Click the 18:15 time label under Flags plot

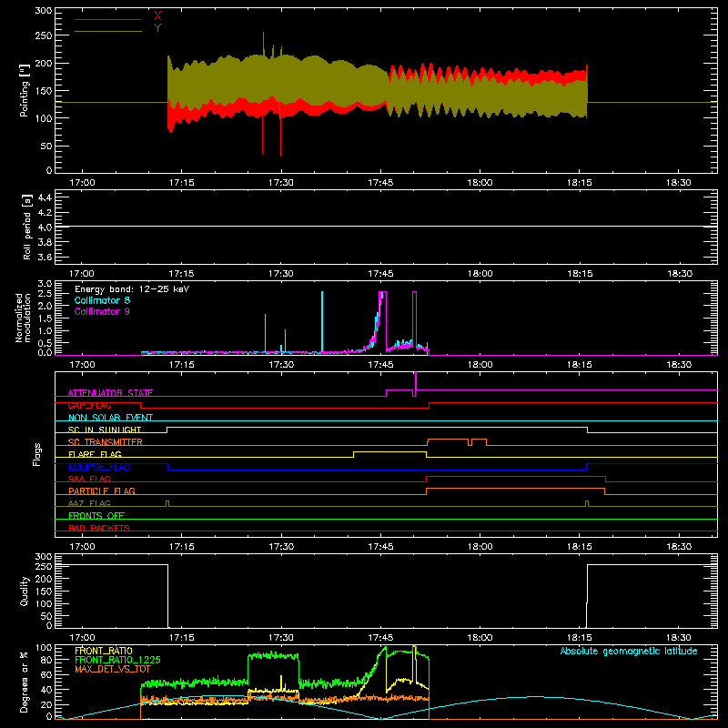tap(579, 547)
